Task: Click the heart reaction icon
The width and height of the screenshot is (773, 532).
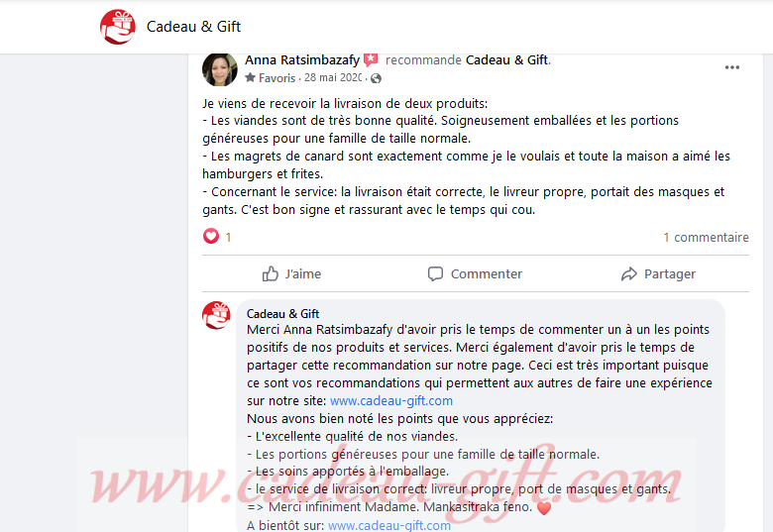Action: click(211, 237)
